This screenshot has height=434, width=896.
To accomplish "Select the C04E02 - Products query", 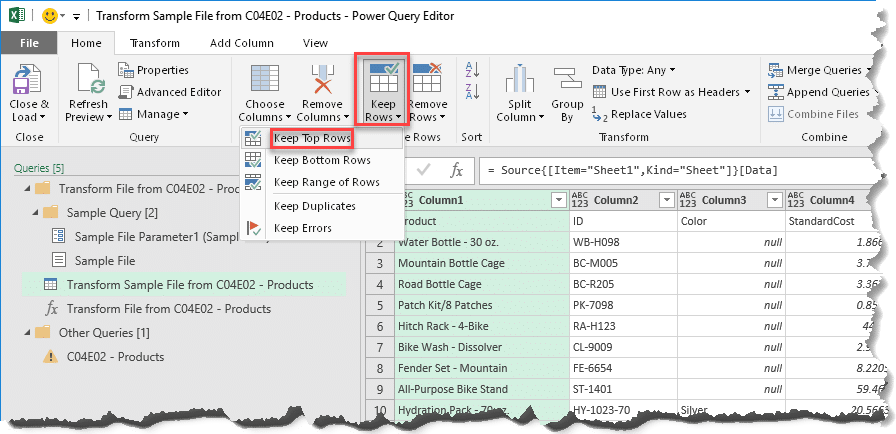I will click(x=115, y=357).
